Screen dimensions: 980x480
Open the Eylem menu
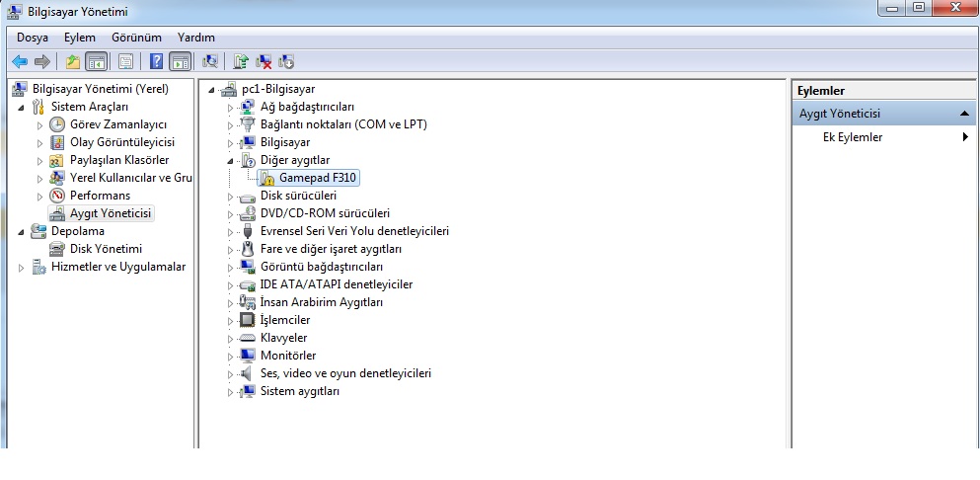click(80, 38)
